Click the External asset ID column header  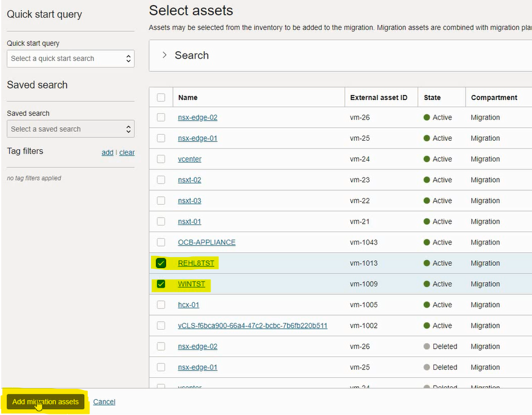coord(379,98)
